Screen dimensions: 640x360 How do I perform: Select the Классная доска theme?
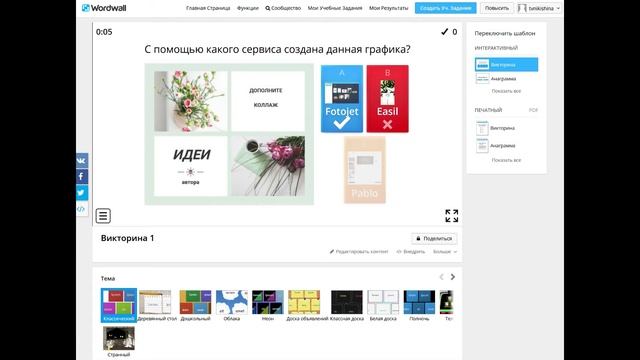(x=347, y=305)
